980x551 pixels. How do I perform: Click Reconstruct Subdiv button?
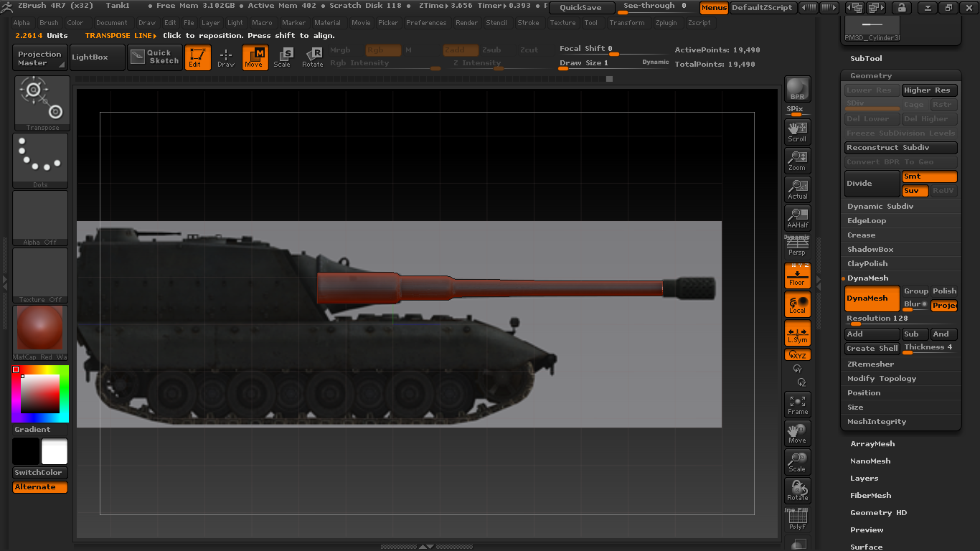point(901,148)
